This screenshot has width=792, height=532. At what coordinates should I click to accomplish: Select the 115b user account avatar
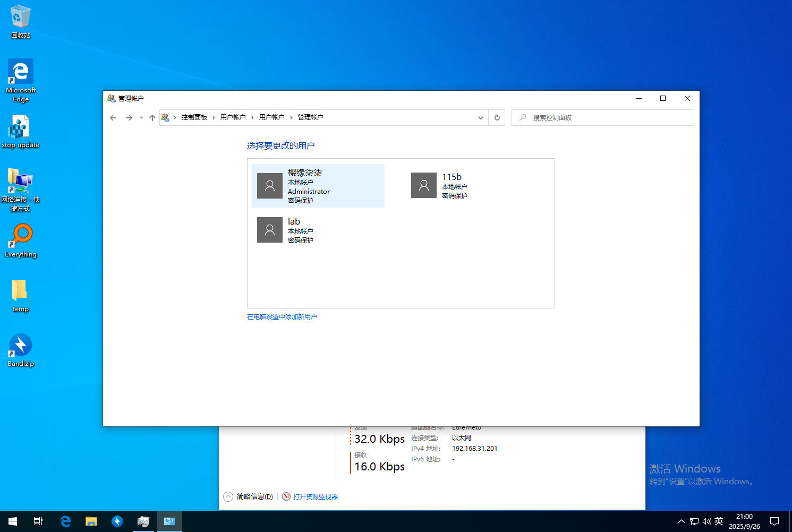pyautogui.click(x=424, y=185)
